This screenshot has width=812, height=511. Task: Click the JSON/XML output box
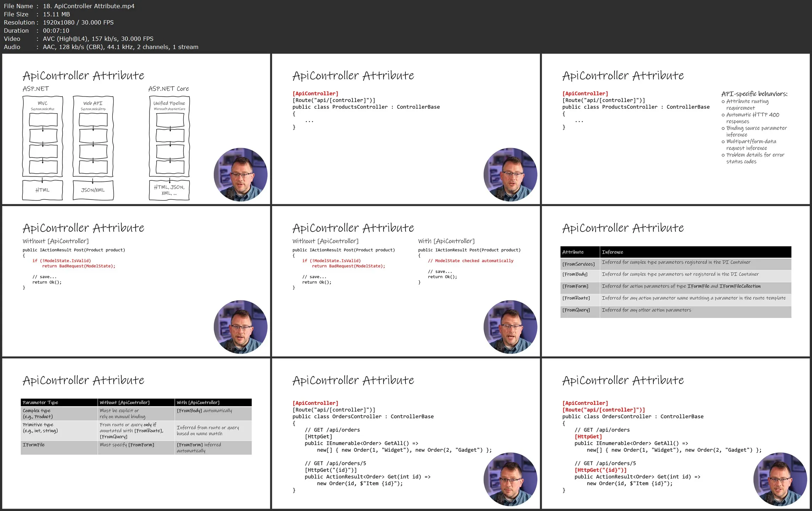point(93,190)
